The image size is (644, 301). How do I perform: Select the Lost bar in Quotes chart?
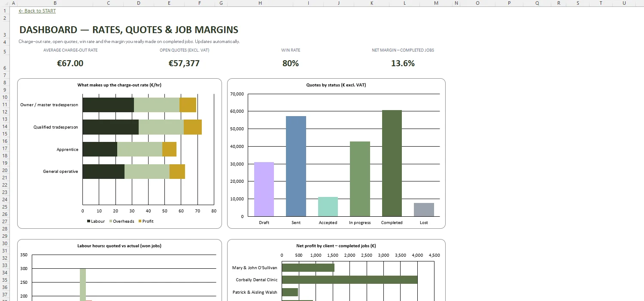(424, 210)
